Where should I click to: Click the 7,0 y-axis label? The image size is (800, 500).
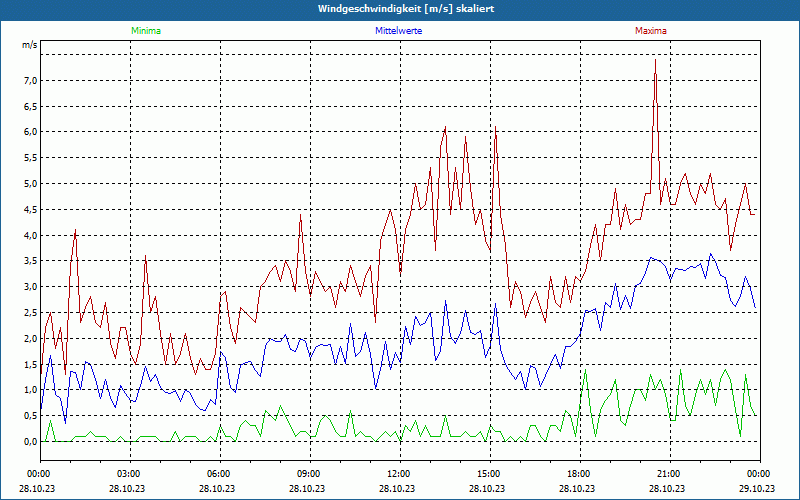[x=30, y=81]
